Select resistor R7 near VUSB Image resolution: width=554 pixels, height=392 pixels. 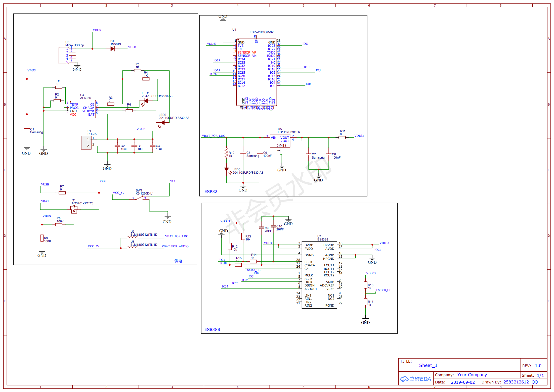62,193
